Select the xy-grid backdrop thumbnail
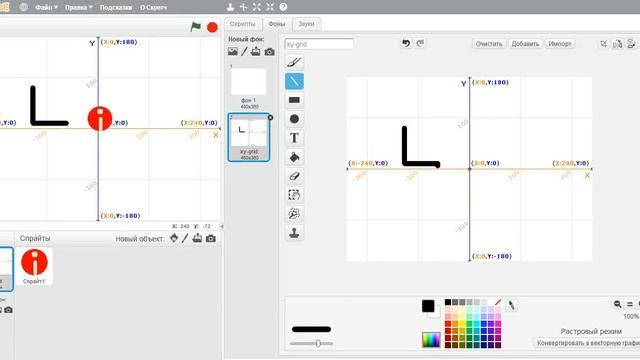 249,138
